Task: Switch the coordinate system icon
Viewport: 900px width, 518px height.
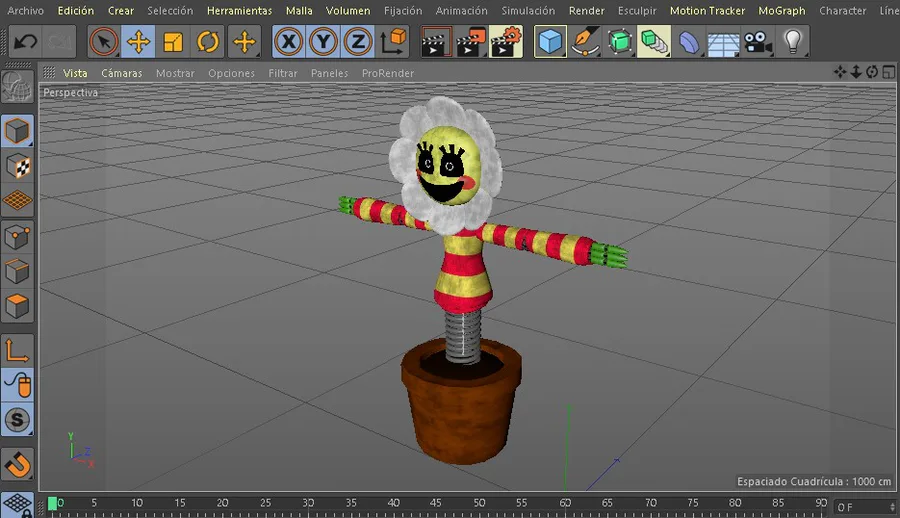Action: [x=393, y=41]
